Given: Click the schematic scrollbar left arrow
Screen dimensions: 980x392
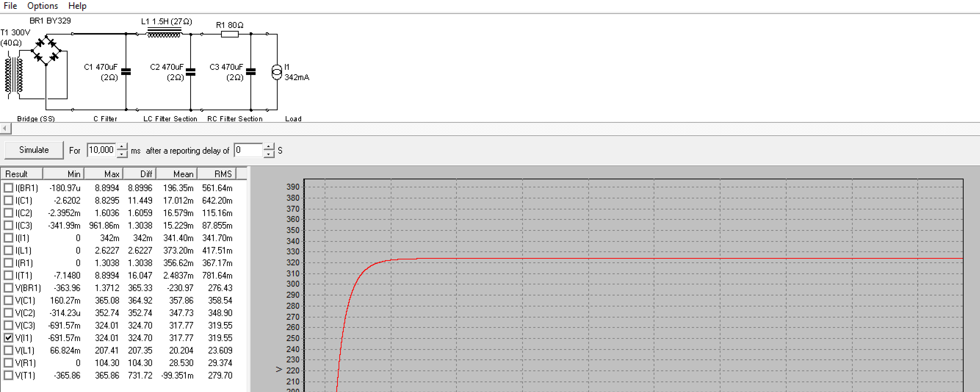Looking at the screenshot, I should (x=5, y=129).
